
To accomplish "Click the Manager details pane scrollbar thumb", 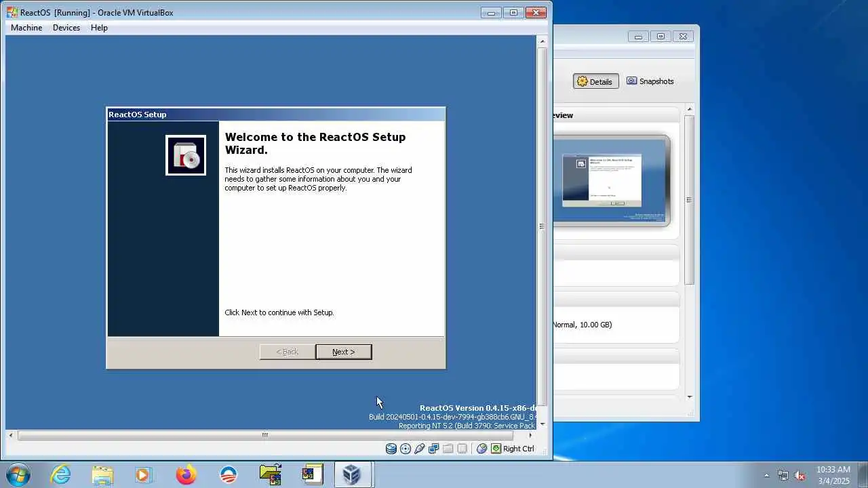I will [x=690, y=200].
